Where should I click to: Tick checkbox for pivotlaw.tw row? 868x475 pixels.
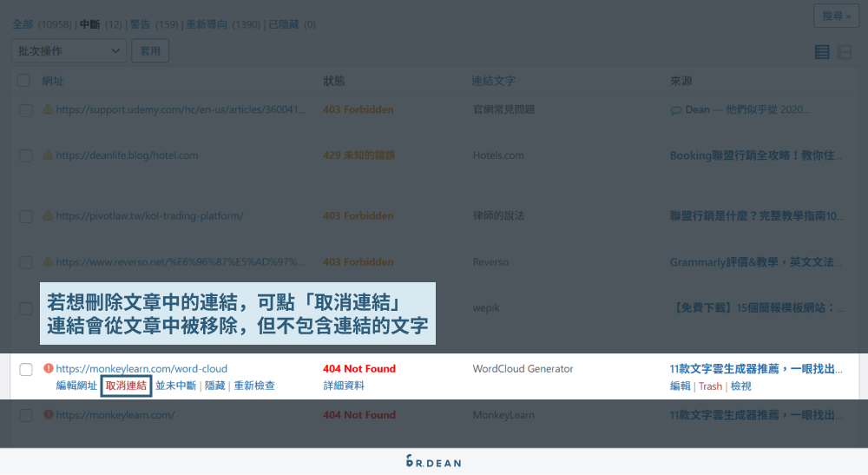[x=26, y=216]
